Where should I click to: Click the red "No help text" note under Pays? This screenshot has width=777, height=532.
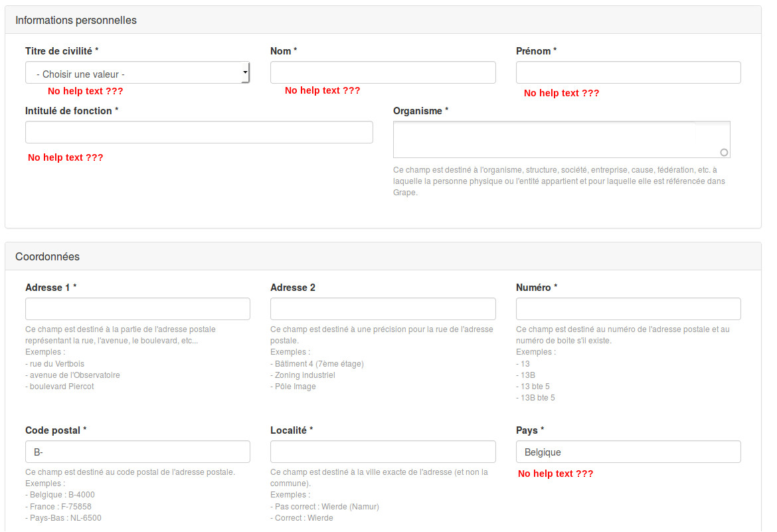tap(555, 474)
